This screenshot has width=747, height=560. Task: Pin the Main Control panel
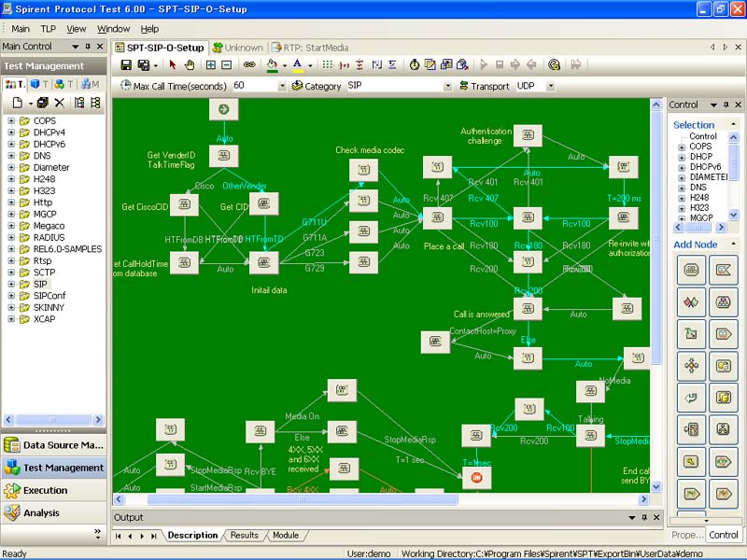[88, 46]
